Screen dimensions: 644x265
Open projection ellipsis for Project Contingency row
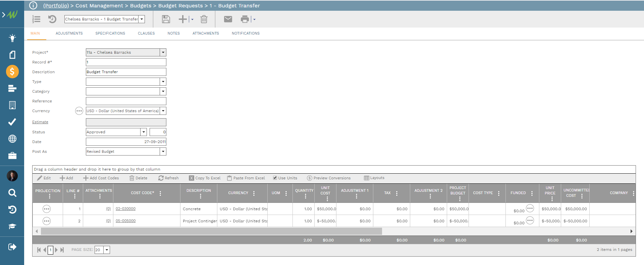click(47, 221)
